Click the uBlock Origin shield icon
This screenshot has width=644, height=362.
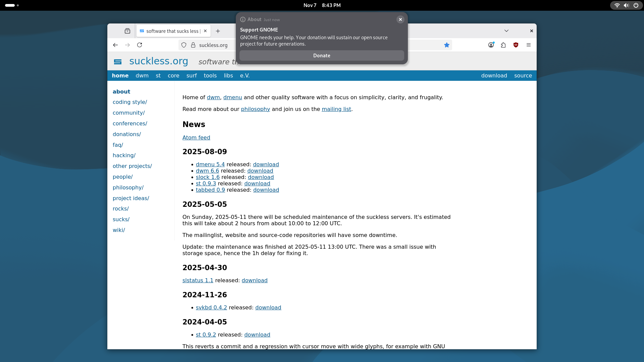pos(516,45)
